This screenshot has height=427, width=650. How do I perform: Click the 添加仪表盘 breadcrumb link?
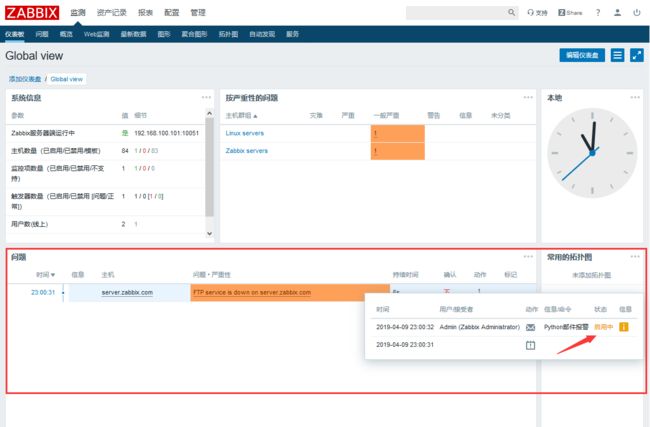point(25,79)
